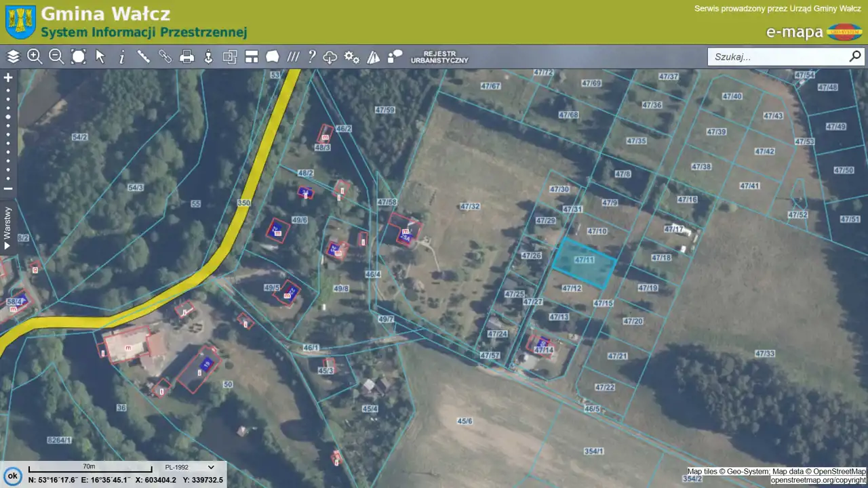Viewport: 868px width, 488px height.
Task: Expand the Warstwy side panel
Action: (x=7, y=229)
